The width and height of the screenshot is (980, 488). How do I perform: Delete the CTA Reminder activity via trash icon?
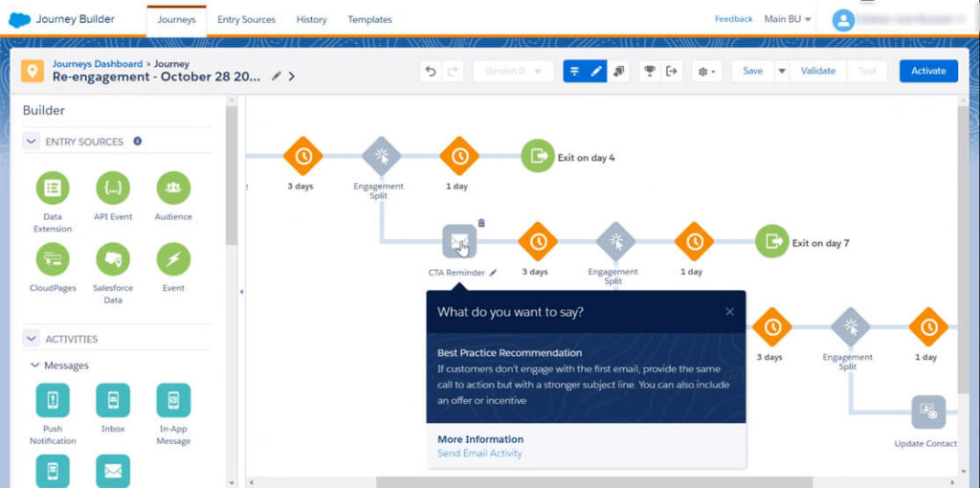(481, 223)
